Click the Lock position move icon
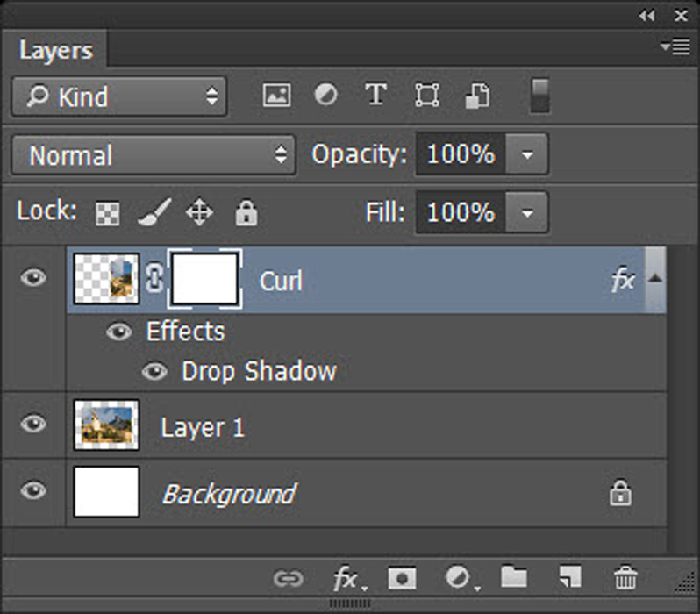 tap(199, 212)
